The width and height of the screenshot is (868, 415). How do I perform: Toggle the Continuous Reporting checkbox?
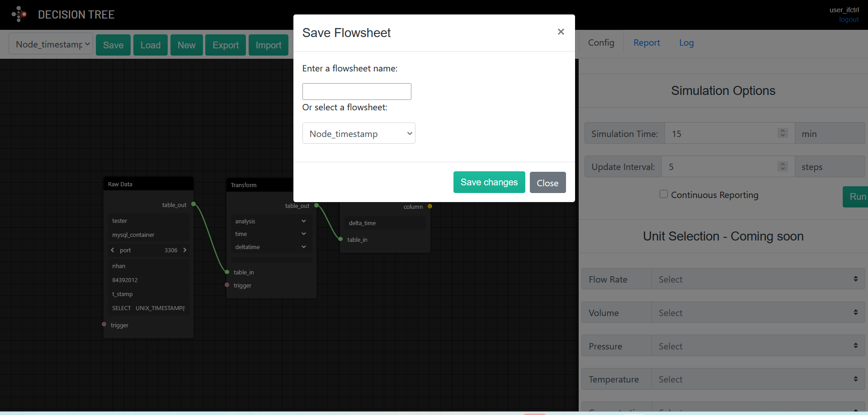(x=664, y=194)
